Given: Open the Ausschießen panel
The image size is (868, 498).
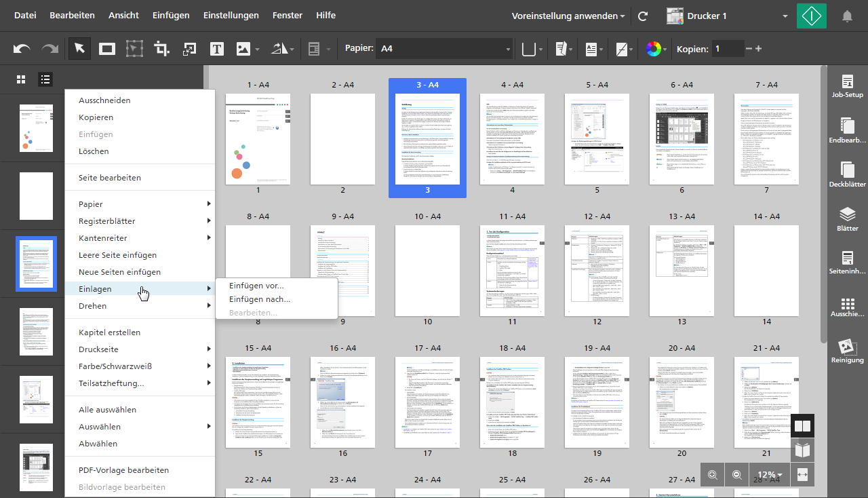Looking at the screenshot, I should [x=847, y=307].
